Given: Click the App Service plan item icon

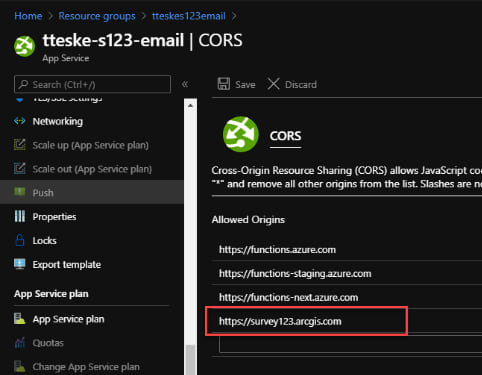Looking at the screenshot, I should click(x=20, y=319).
